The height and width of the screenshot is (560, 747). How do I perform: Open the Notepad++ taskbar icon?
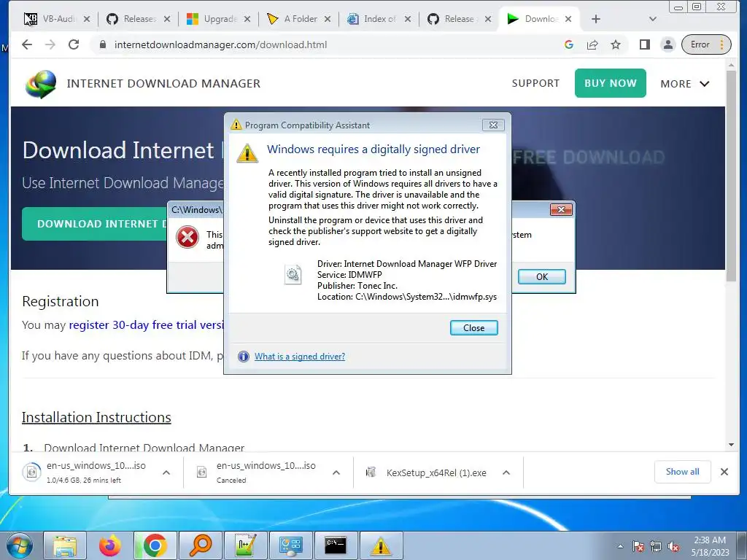coord(245,545)
